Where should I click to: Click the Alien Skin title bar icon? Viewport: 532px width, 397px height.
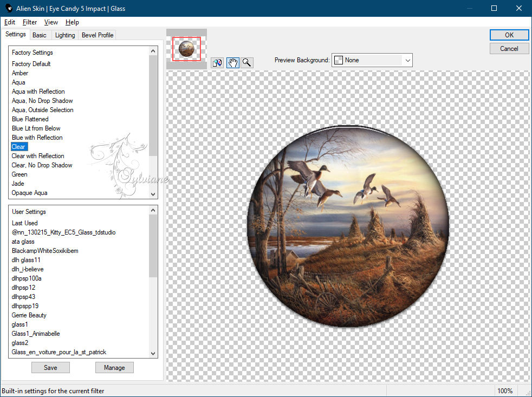click(x=9, y=9)
